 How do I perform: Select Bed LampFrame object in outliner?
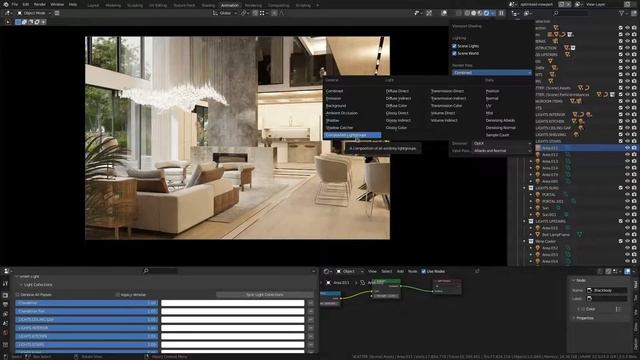coord(555,235)
